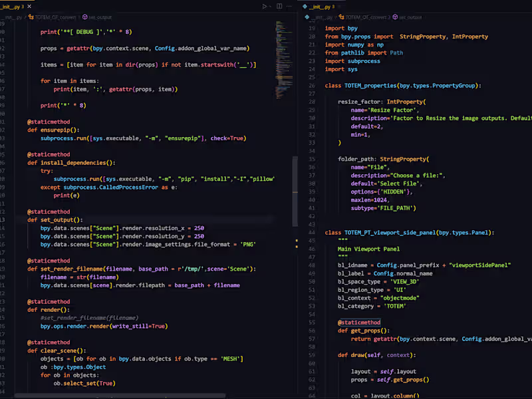Close the left __init__.py tab

(x=29, y=6)
